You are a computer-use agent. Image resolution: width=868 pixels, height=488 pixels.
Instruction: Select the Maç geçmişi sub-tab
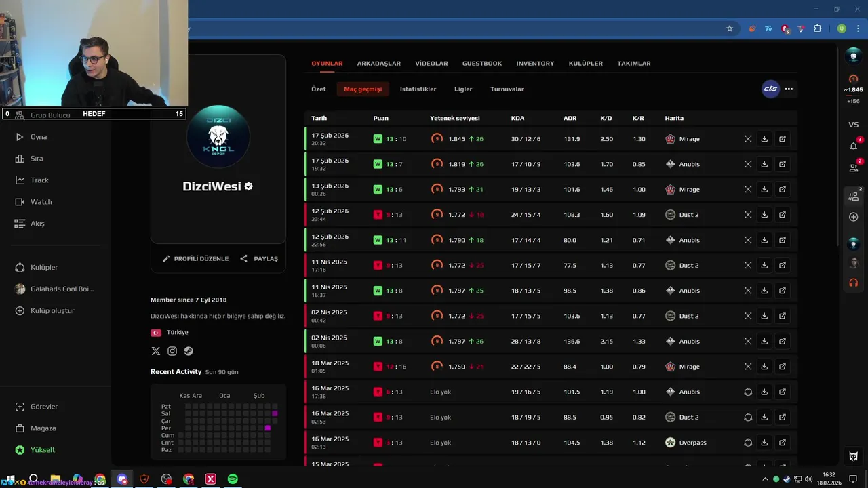[363, 89]
